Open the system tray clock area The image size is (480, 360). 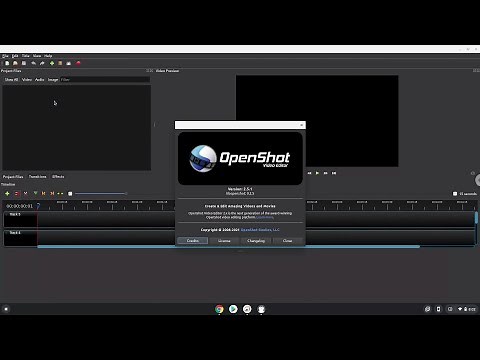(468, 309)
